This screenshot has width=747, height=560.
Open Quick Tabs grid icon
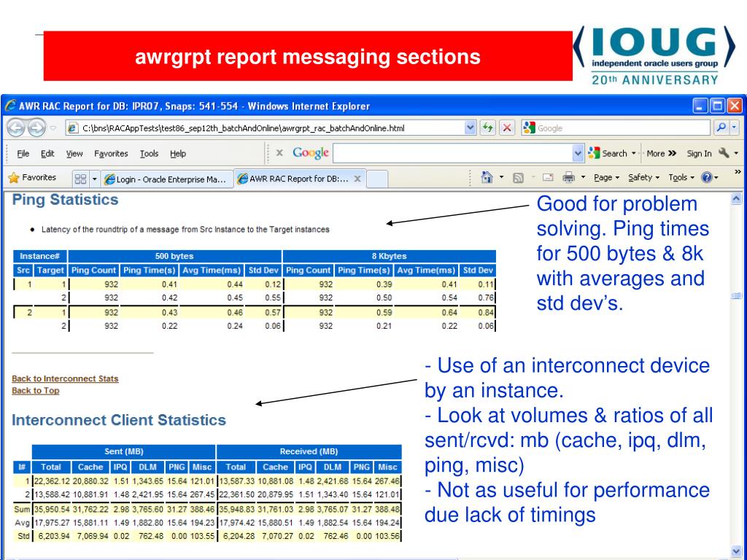(x=80, y=179)
